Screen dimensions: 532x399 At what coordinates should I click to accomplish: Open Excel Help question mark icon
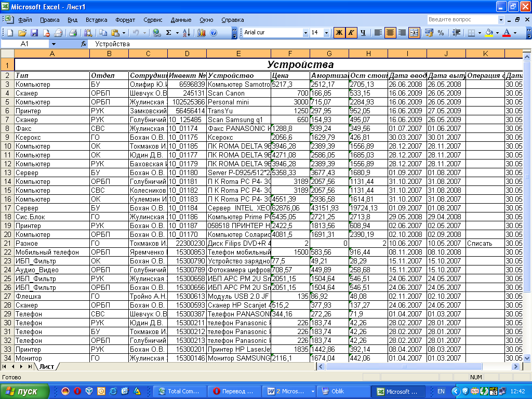click(214, 33)
